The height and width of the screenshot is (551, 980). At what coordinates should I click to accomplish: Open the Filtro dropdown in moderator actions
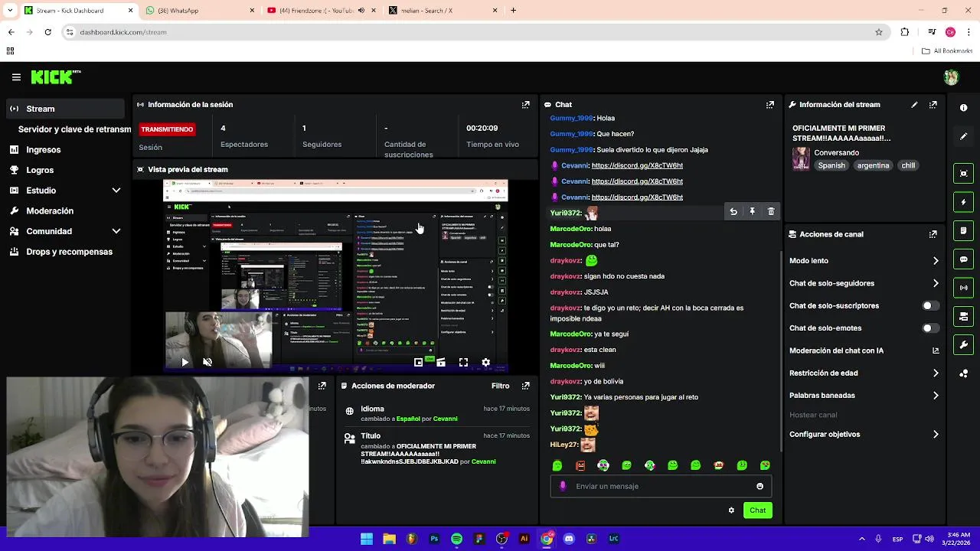(x=500, y=386)
